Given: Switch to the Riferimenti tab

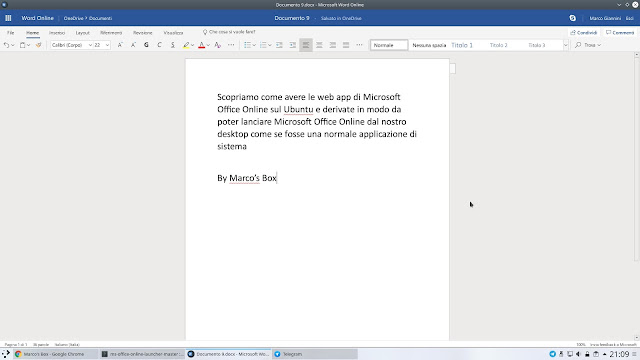Looking at the screenshot, I should [x=111, y=33].
